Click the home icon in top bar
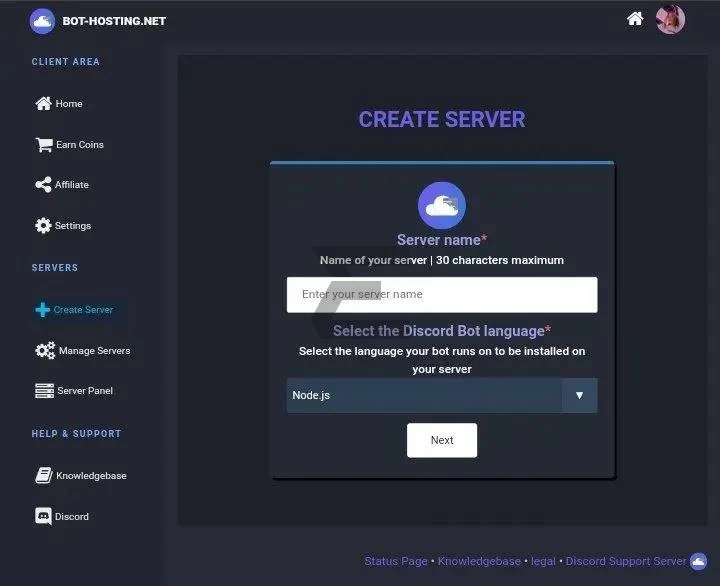720x586 pixels. tap(635, 19)
